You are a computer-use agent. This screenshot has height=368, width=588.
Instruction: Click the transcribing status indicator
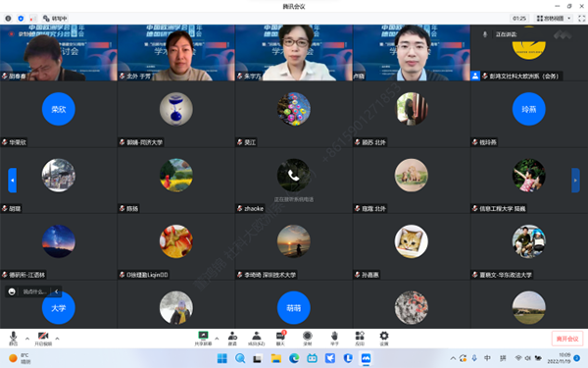(x=55, y=18)
